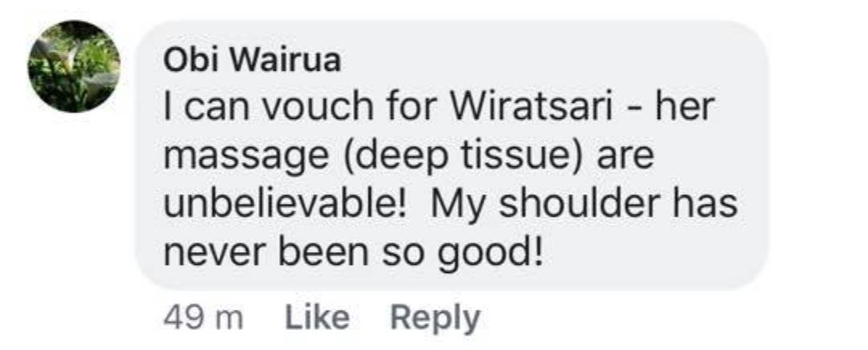Like Obi Wairua's comment
Image resolution: width=868 pixels, height=350 pixels.
pos(317,319)
